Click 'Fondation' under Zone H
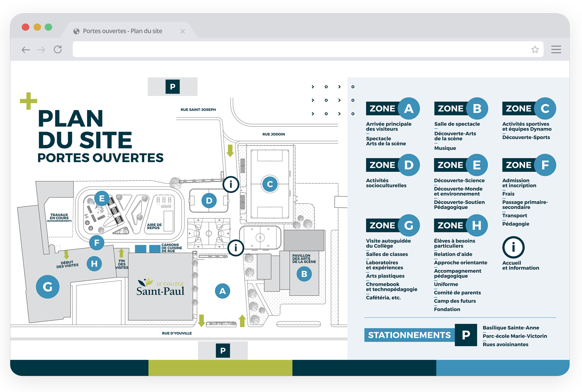The image size is (582, 392). click(447, 309)
